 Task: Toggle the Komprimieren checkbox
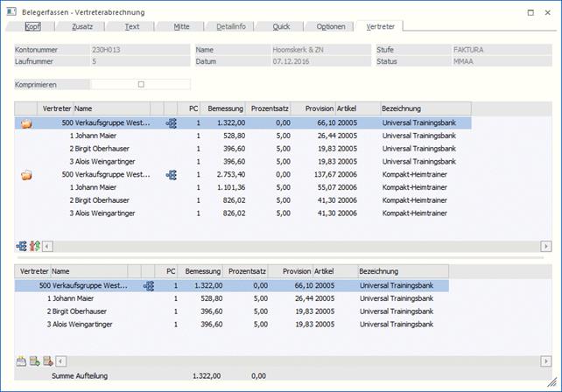(141, 84)
